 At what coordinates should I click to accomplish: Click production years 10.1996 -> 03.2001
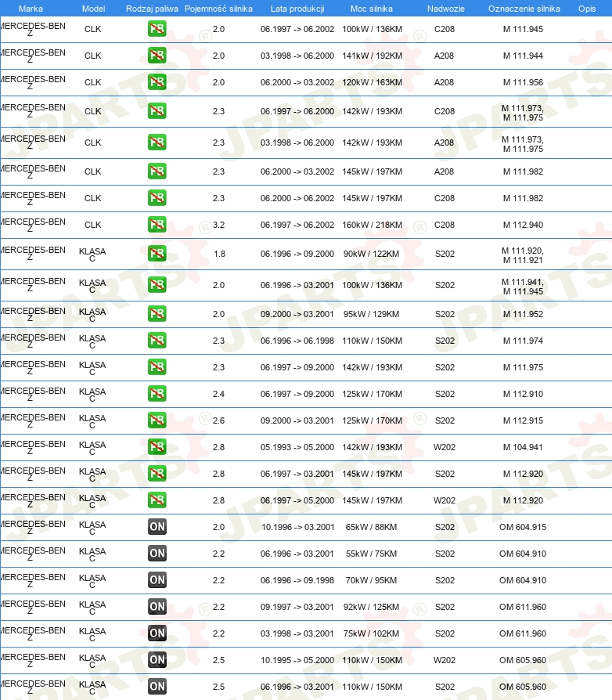(x=297, y=527)
